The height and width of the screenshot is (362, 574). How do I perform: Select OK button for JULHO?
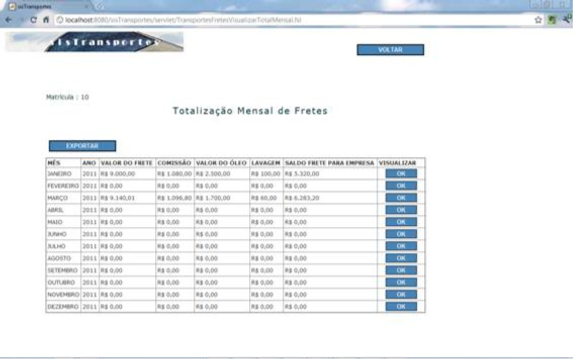coord(401,246)
